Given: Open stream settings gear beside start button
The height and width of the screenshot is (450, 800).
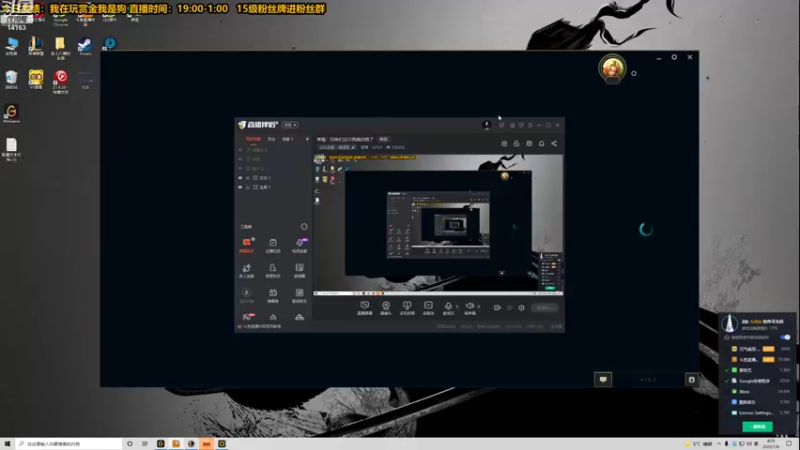Looking at the screenshot, I should point(521,308).
